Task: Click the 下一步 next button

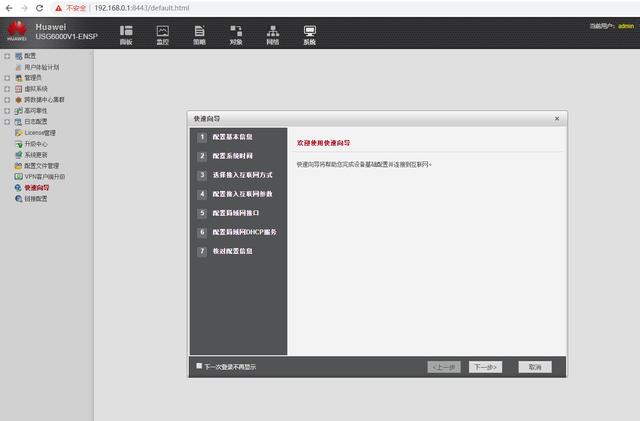Action: tap(485, 367)
